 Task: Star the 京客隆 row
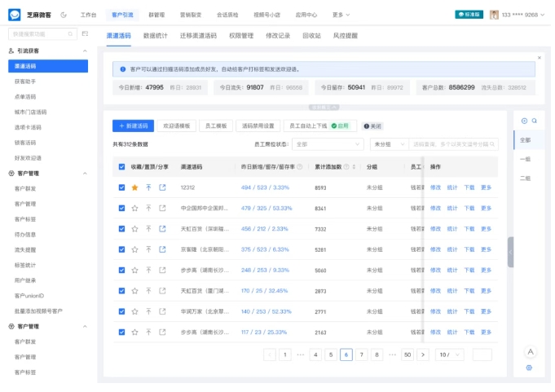(x=134, y=249)
